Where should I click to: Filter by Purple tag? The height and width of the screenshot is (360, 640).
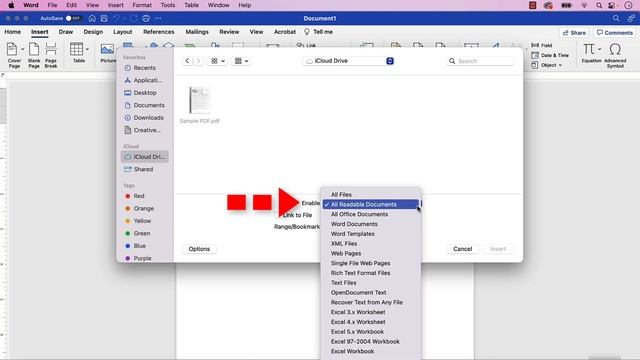[x=138, y=258]
